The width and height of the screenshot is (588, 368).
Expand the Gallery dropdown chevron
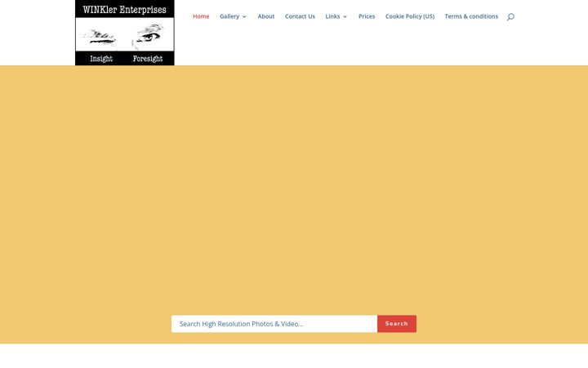click(244, 17)
